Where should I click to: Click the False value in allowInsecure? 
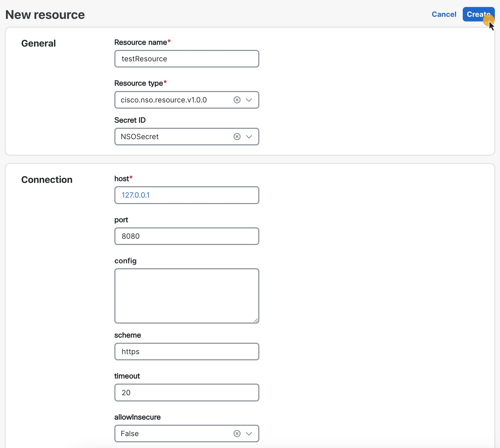click(x=130, y=434)
